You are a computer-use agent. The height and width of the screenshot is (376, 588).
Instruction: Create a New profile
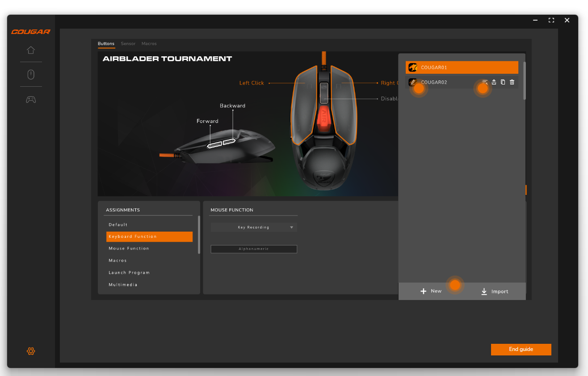tap(431, 292)
